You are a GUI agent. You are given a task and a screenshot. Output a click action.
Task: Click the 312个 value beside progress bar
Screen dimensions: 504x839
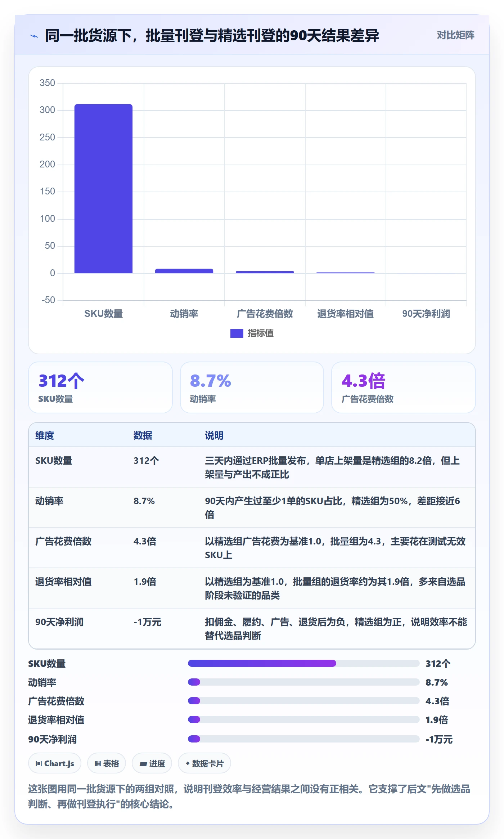click(438, 664)
